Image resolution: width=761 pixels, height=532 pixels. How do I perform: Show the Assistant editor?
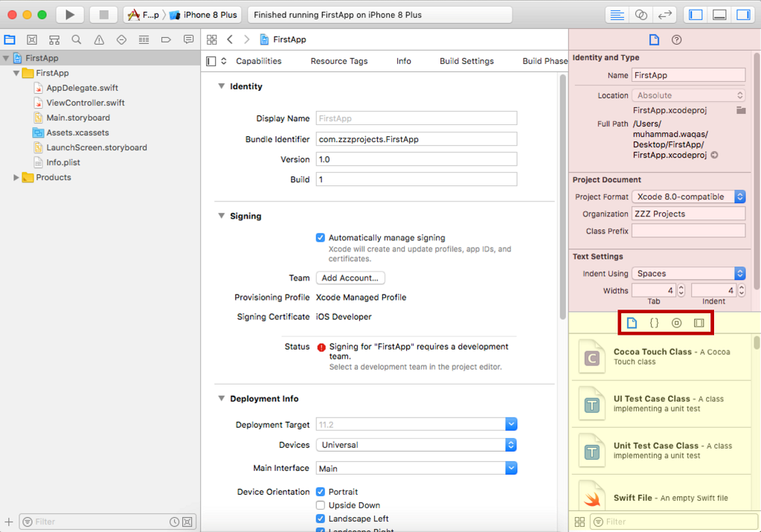(640, 15)
